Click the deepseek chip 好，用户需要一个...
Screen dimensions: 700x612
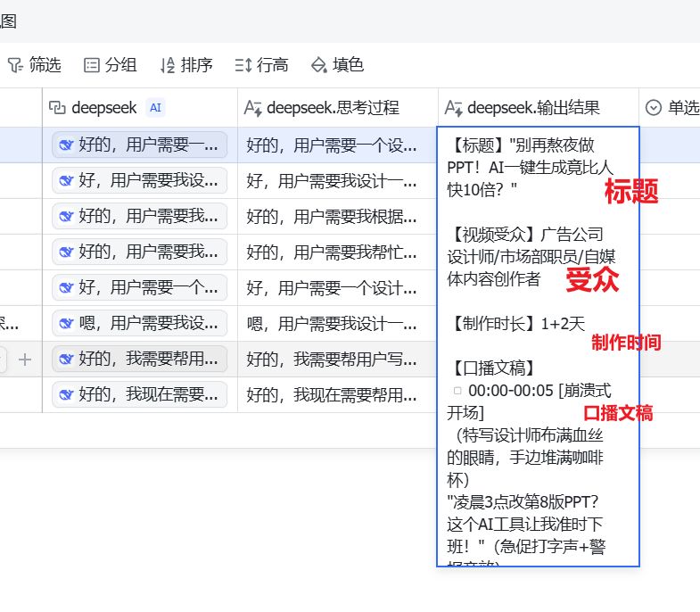(140, 287)
